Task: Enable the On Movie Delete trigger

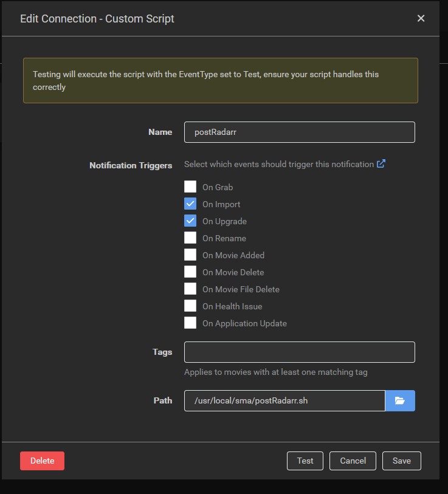Action: click(190, 272)
